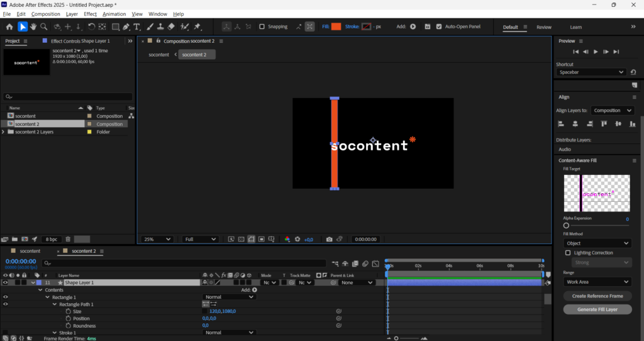Click the orange Fill color swatch
Viewport: 644px width, 341px height.
coord(336,26)
